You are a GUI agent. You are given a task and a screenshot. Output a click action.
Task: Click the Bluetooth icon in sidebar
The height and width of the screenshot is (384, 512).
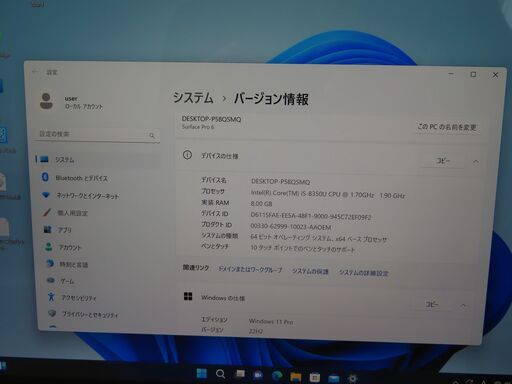click(x=45, y=177)
